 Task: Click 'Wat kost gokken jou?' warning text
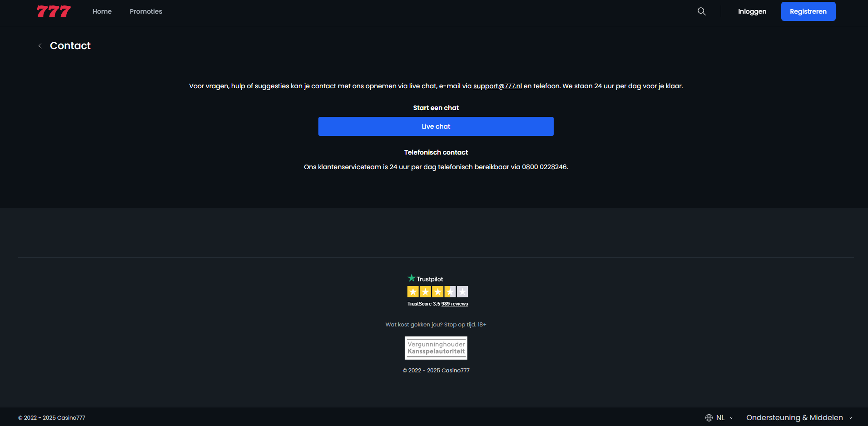(414, 325)
